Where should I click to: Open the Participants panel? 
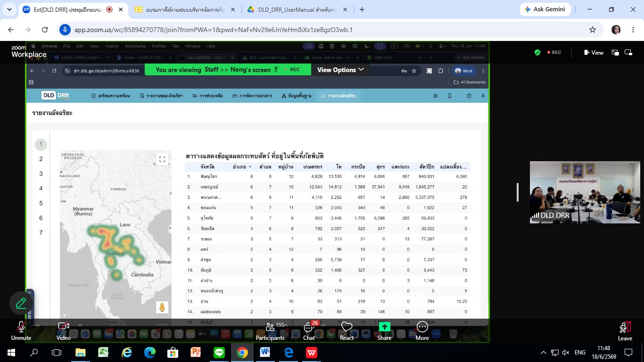[270, 331]
